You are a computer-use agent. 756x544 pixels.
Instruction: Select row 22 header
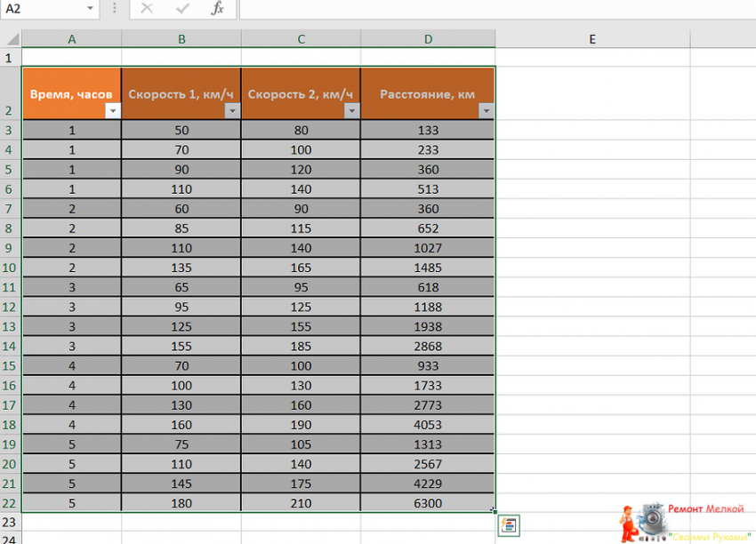coord(11,503)
